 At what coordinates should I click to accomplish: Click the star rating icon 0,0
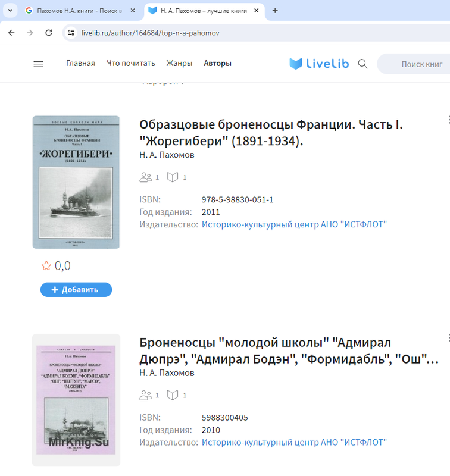click(46, 265)
